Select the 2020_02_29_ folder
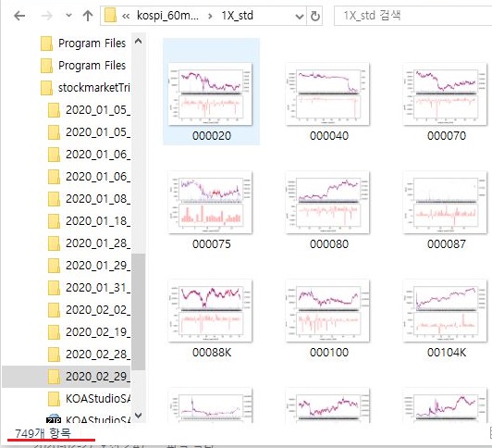Viewport: 492px width, 448px height. [x=98, y=376]
